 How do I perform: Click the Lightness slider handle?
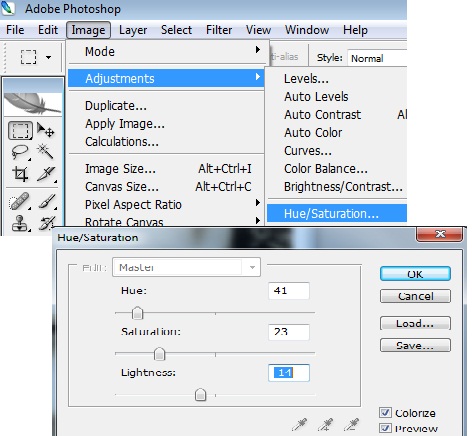(200, 395)
